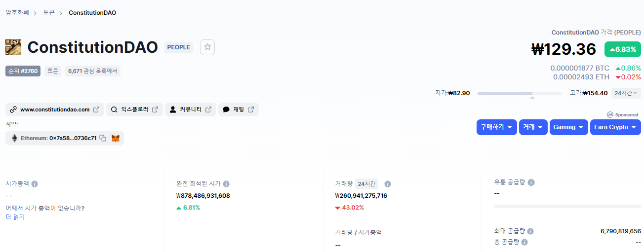Click the MetaMask fox icon

[115, 139]
